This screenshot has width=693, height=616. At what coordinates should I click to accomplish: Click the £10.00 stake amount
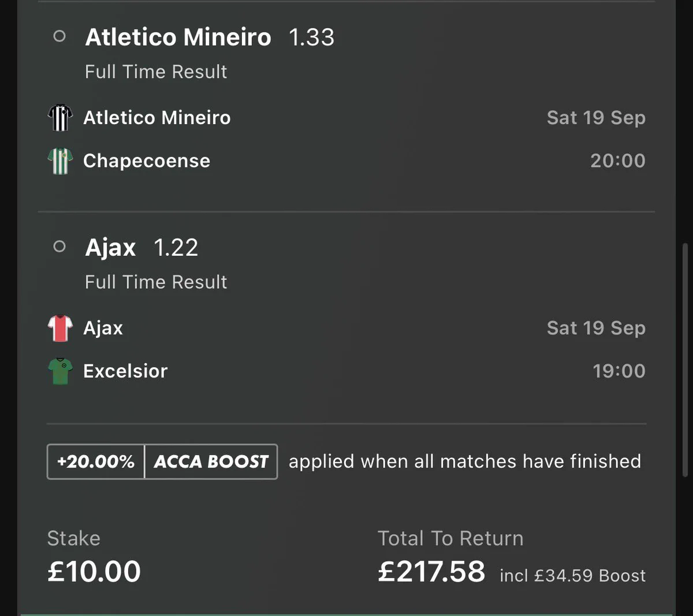click(x=94, y=572)
